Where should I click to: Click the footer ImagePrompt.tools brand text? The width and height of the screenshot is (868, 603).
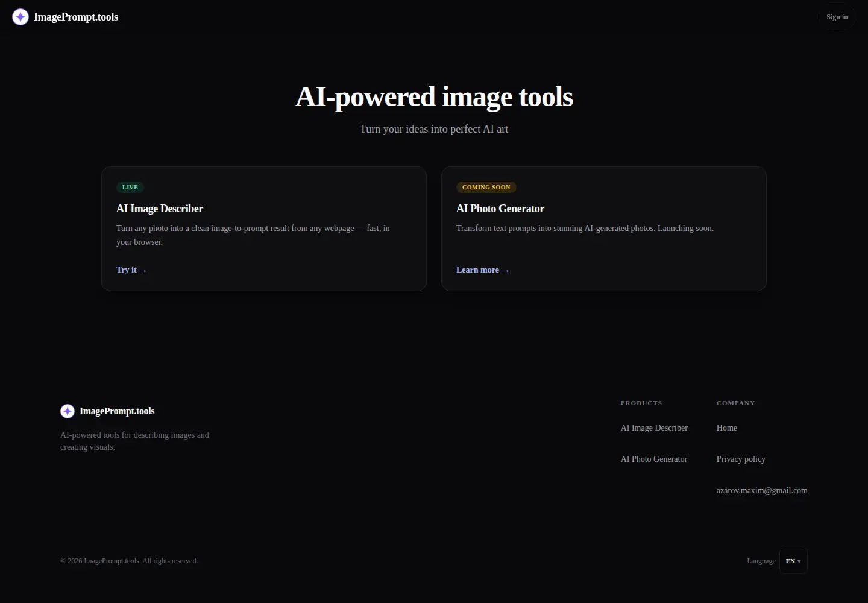pyautogui.click(x=117, y=411)
